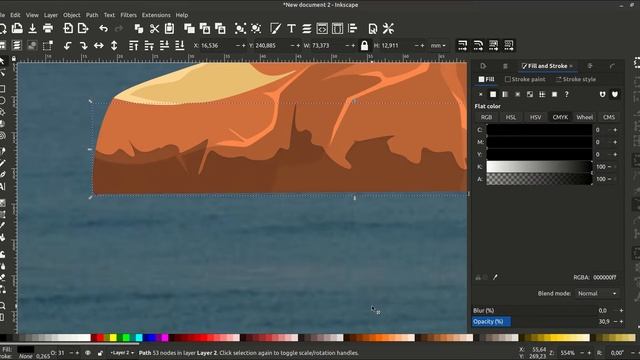This screenshot has width=640, height=360.
Task: Open the Text and Font dialog icon
Action: (291, 28)
